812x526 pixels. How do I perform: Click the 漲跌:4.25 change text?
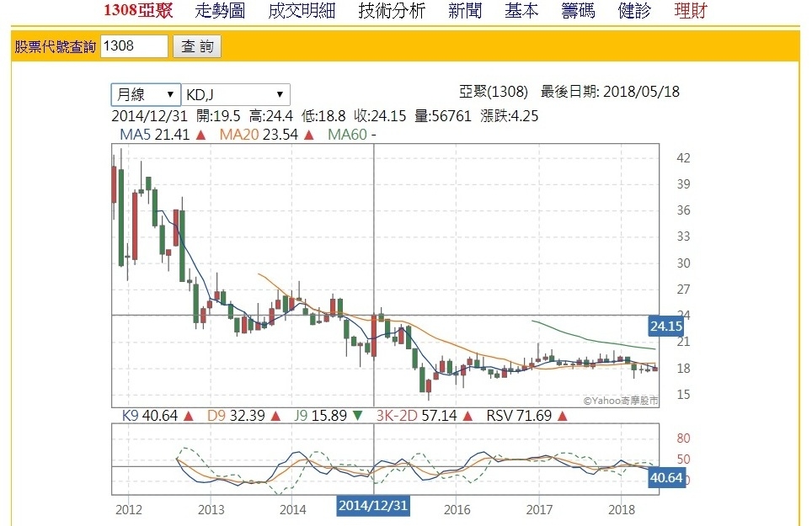[510, 116]
